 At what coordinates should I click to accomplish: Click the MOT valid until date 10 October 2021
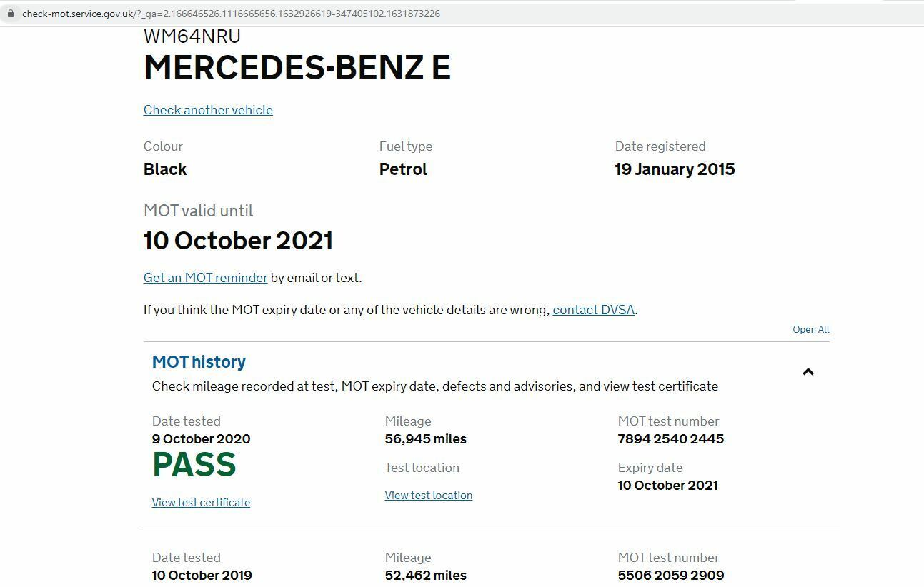coord(238,241)
